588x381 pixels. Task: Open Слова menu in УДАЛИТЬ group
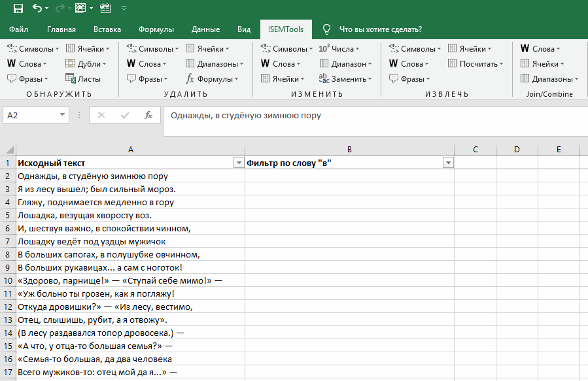[147, 63]
